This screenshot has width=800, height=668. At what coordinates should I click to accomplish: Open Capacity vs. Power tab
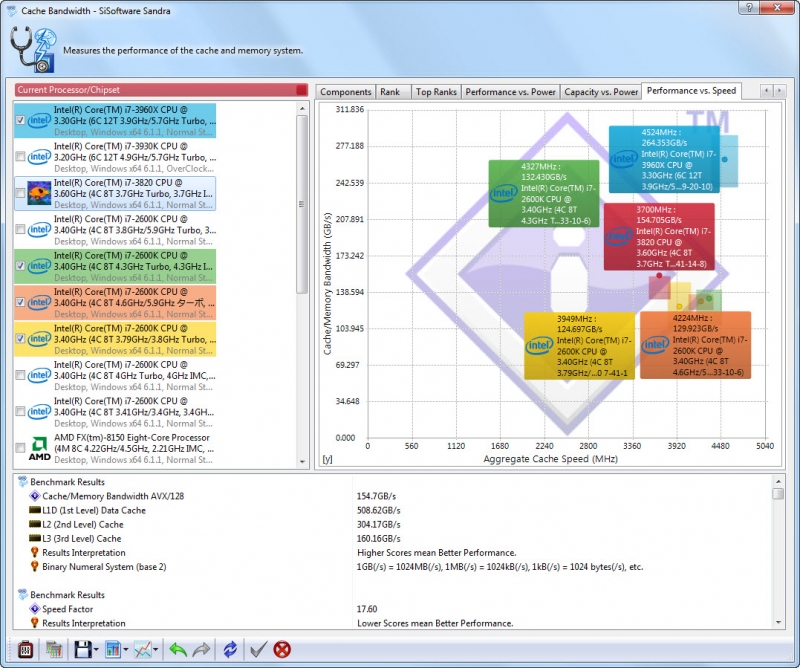pos(601,92)
